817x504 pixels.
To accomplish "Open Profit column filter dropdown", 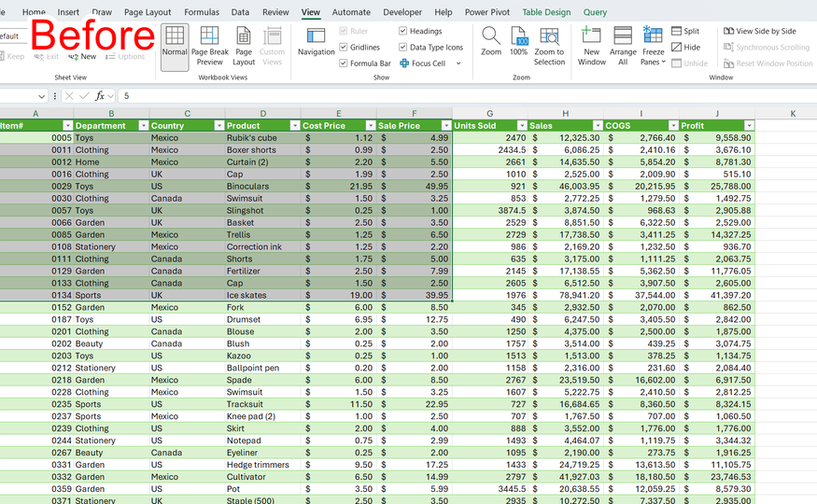I will click(x=749, y=125).
